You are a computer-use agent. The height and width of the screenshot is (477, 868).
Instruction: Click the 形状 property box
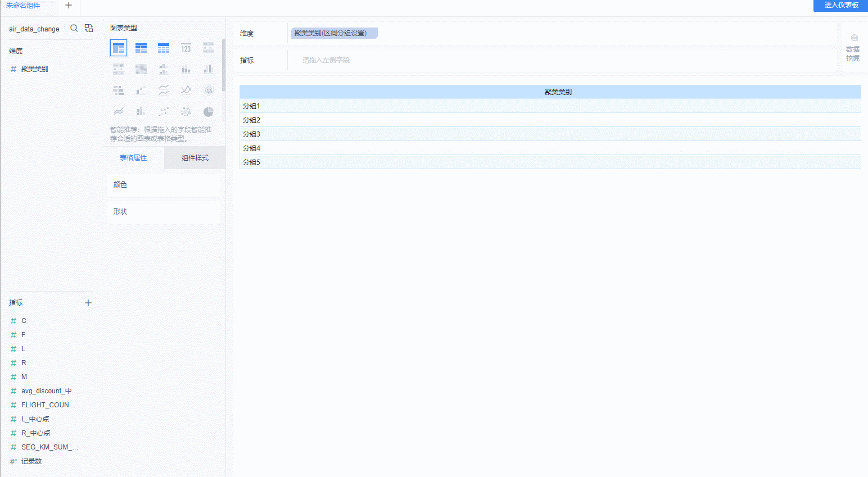(164, 212)
